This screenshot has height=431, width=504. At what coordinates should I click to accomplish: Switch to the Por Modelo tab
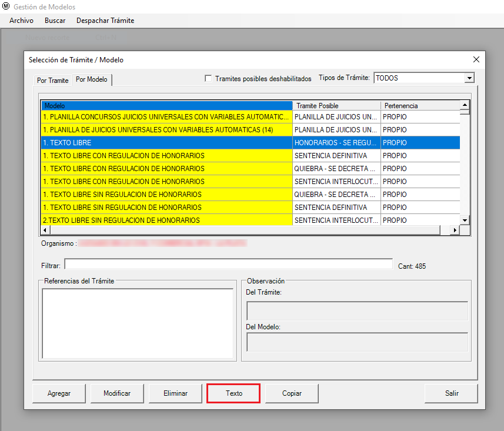tap(92, 79)
